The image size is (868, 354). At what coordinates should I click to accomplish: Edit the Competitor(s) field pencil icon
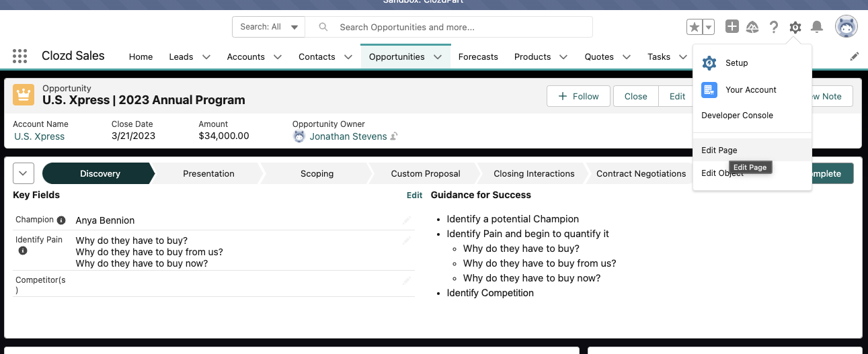[407, 281]
